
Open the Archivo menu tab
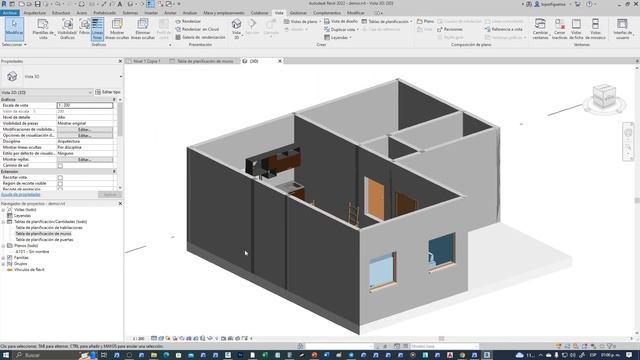click(x=10, y=13)
